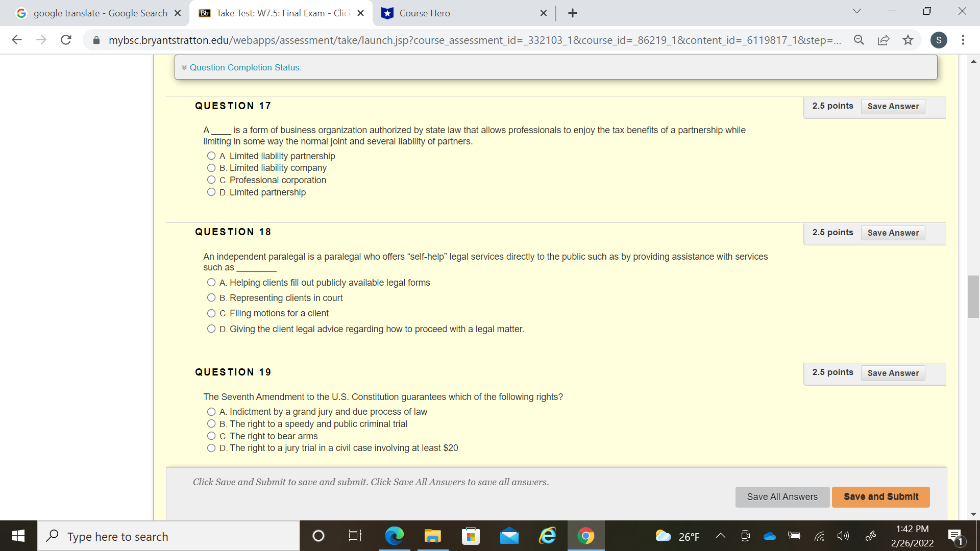This screenshot has width=980, height=551.
Task: View site security via the padlock icon
Action: 96,40
